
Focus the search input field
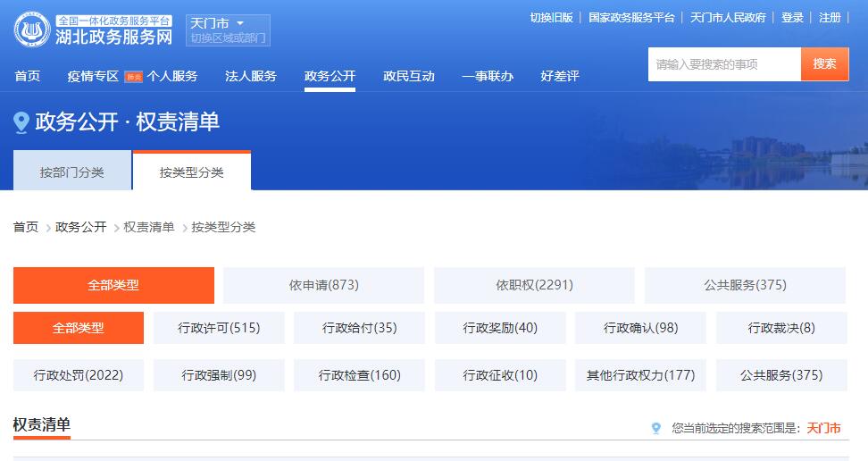click(723, 64)
